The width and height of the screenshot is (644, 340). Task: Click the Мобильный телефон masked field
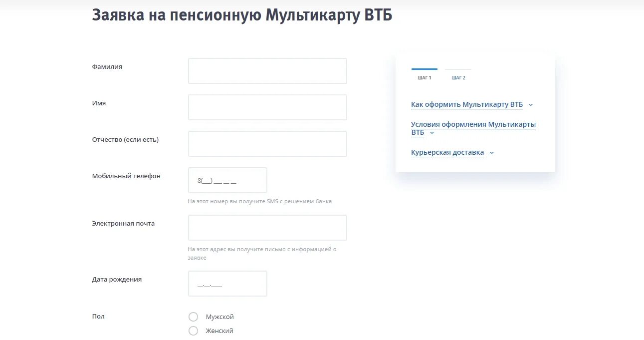point(227,180)
